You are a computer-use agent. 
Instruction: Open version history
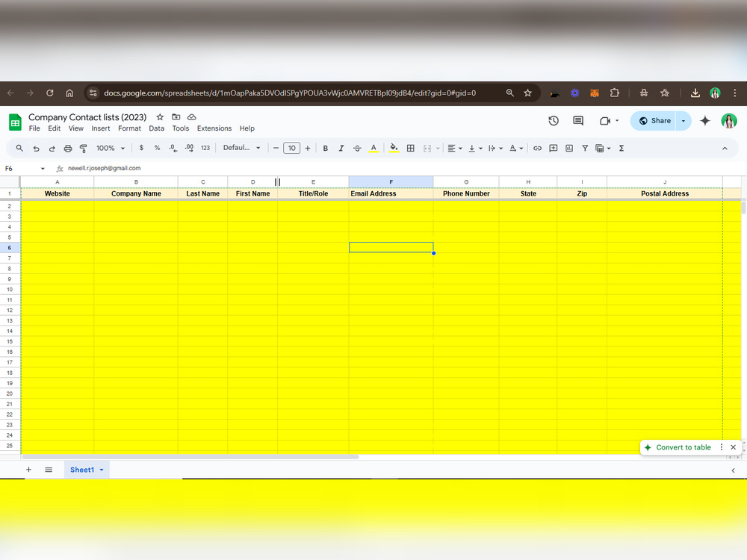[x=553, y=121]
